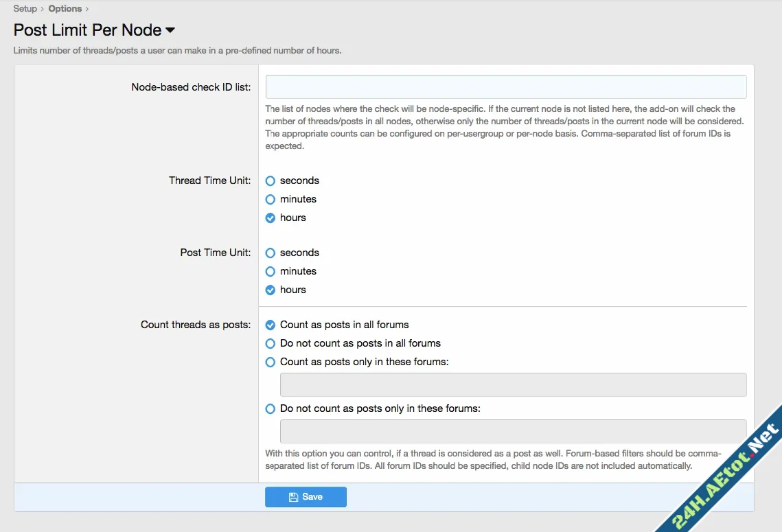Click the forum IDs field under Count as posts only
The image size is (782, 532).
[x=512, y=384]
